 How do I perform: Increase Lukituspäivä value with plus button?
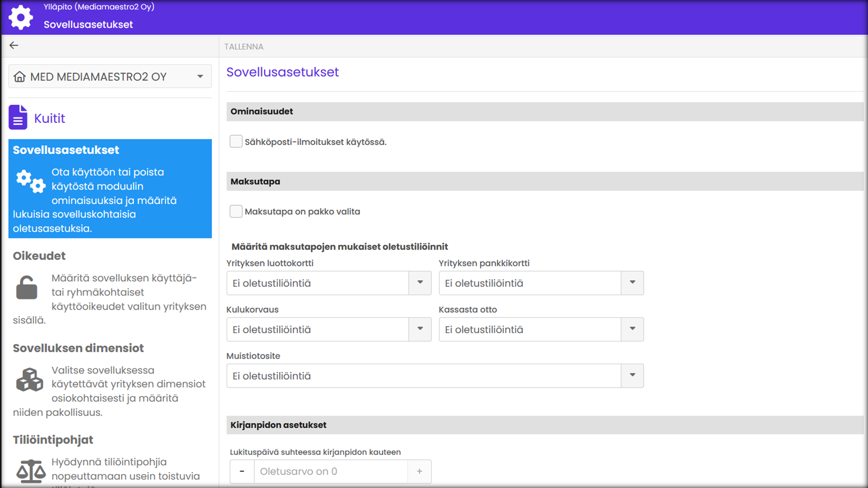(x=419, y=472)
